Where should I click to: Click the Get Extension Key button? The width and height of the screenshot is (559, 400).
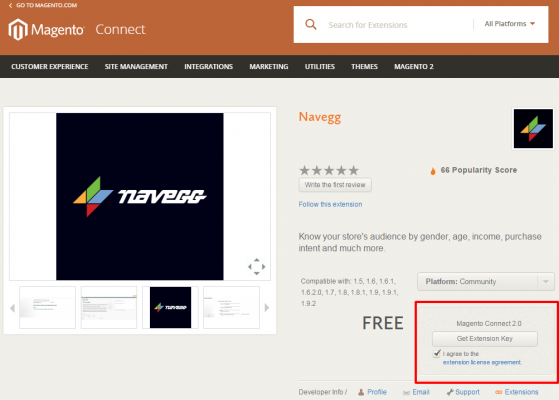[x=484, y=339]
